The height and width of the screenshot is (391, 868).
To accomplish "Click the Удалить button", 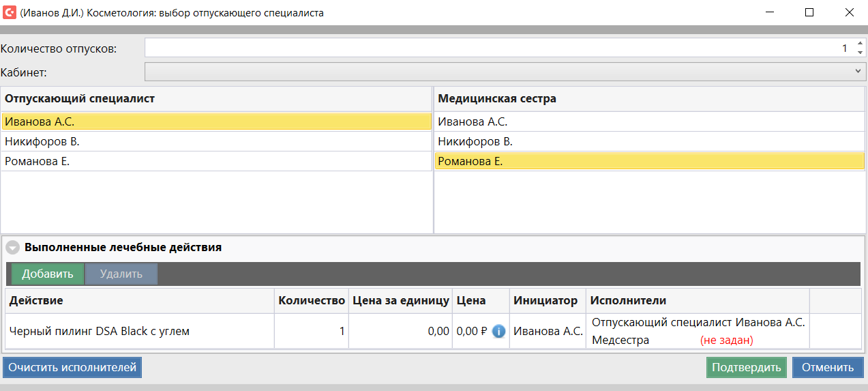I will tap(121, 274).
